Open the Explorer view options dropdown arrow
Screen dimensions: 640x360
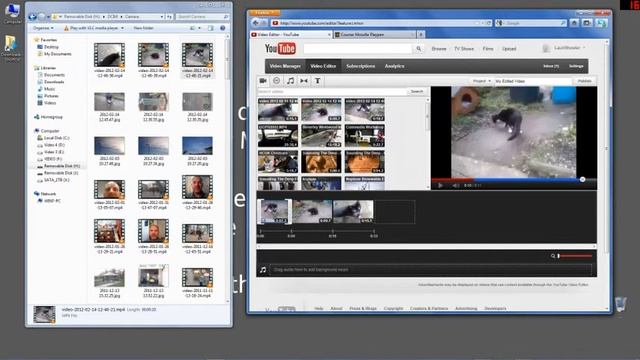(200, 28)
